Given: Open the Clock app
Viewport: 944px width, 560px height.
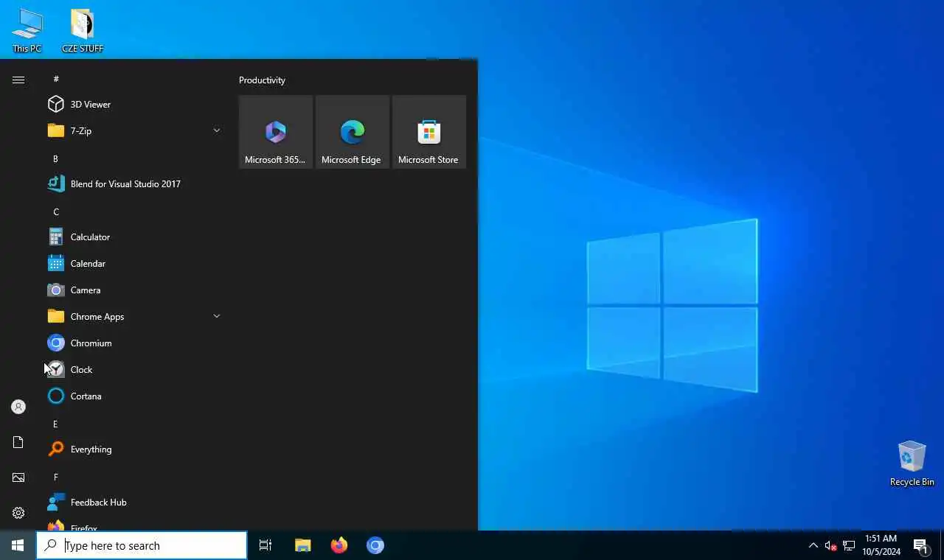Looking at the screenshot, I should pos(133,370).
